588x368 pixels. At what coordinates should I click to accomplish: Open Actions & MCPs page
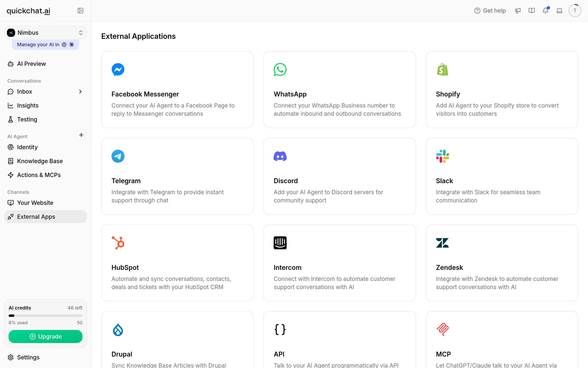coord(46,175)
